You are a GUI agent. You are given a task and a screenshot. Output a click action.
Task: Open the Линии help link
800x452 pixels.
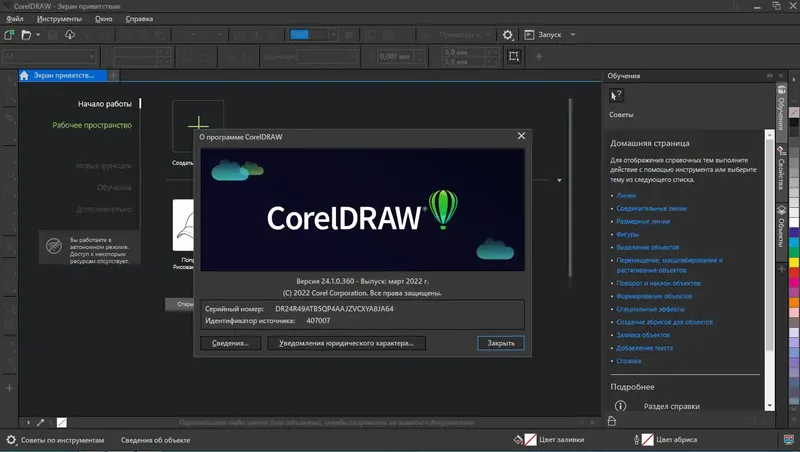(626, 195)
